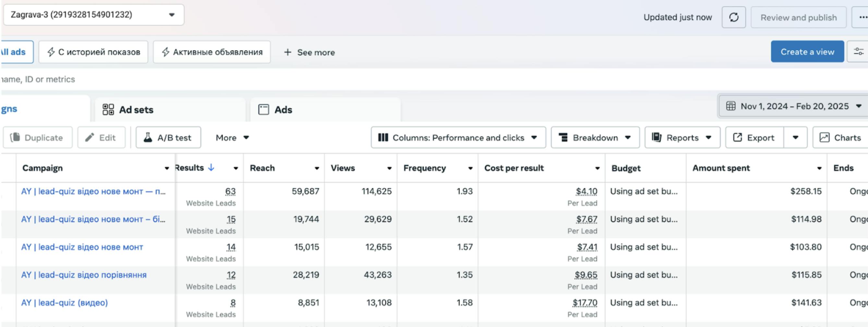This screenshot has height=327, width=868.
Task: Sort by the Results column header
Action: coord(190,168)
